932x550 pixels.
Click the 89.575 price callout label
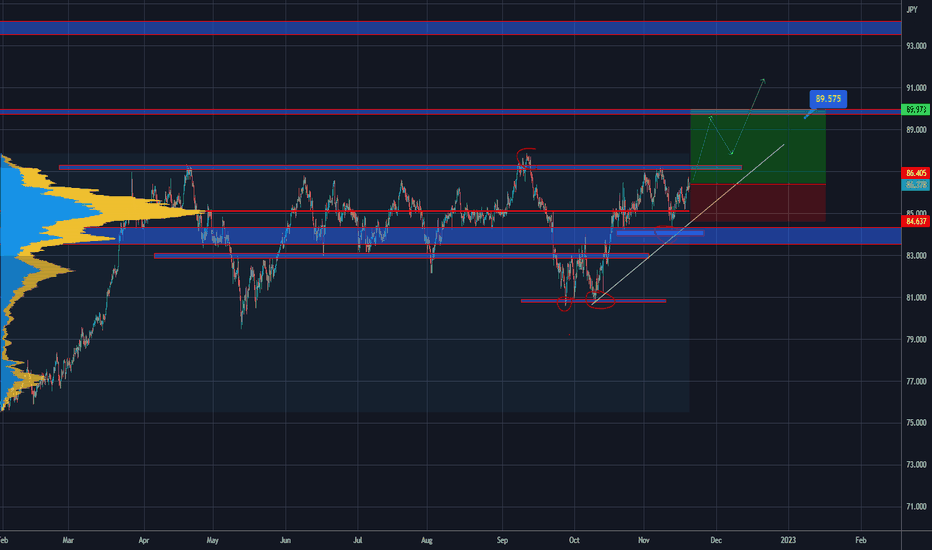pyautogui.click(x=828, y=99)
